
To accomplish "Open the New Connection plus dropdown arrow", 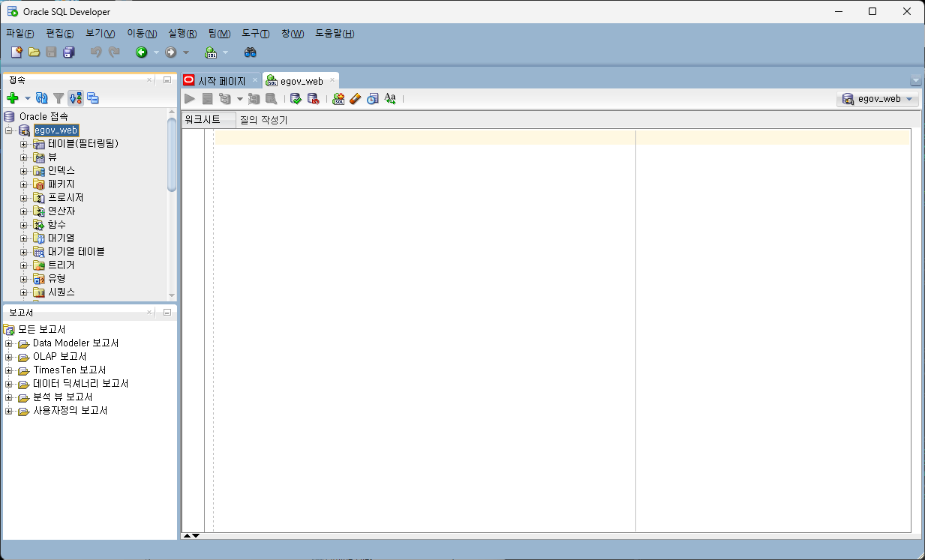I will (28, 98).
